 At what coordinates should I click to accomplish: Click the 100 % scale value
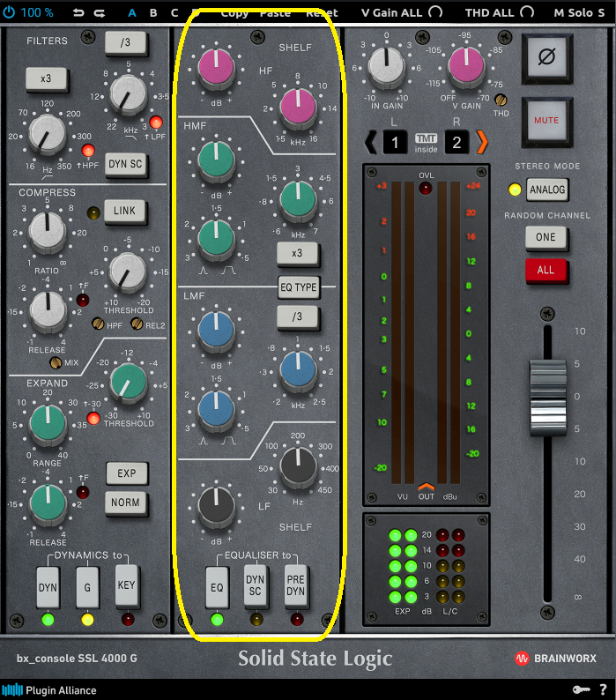(37, 12)
